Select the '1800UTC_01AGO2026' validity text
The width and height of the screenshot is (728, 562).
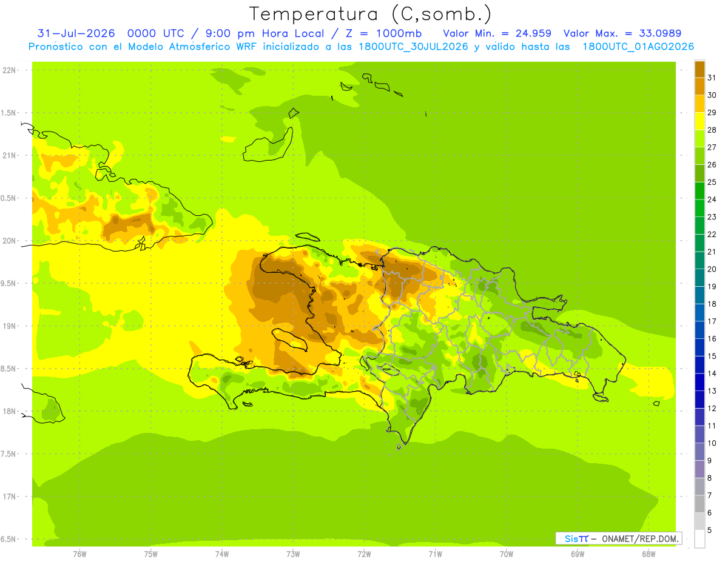[x=638, y=47]
